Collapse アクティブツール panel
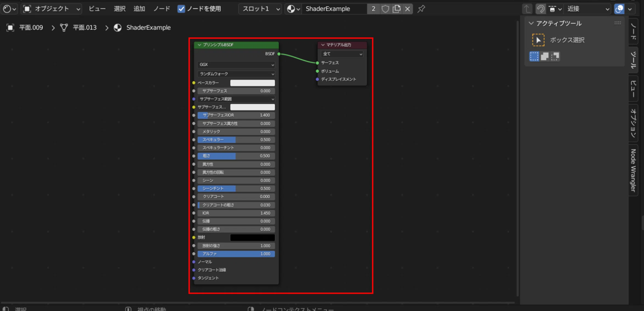 (x=531, y=23)
